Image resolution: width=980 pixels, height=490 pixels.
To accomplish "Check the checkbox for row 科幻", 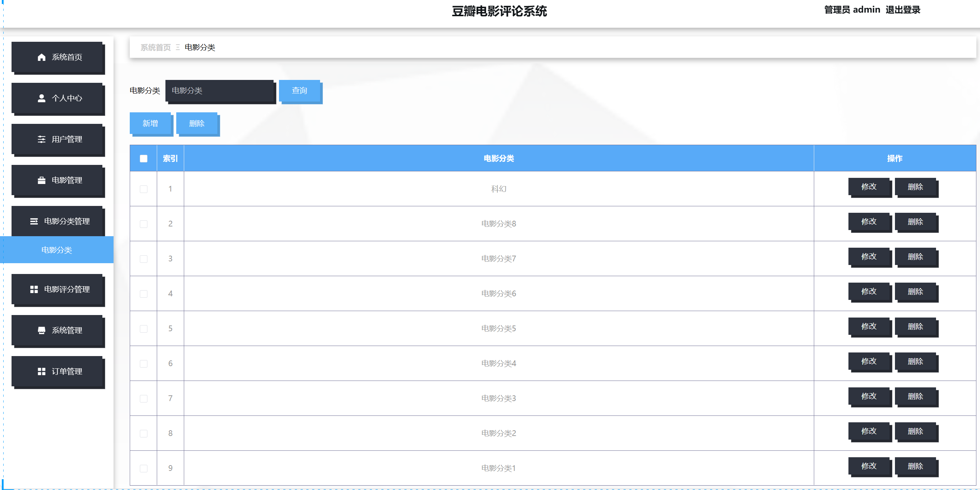I will coord(143,189).
